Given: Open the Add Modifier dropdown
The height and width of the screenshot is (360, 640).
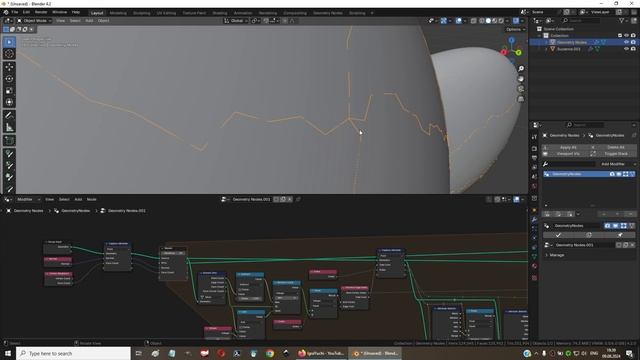Looking at the screenshot, I should (616, 164).
